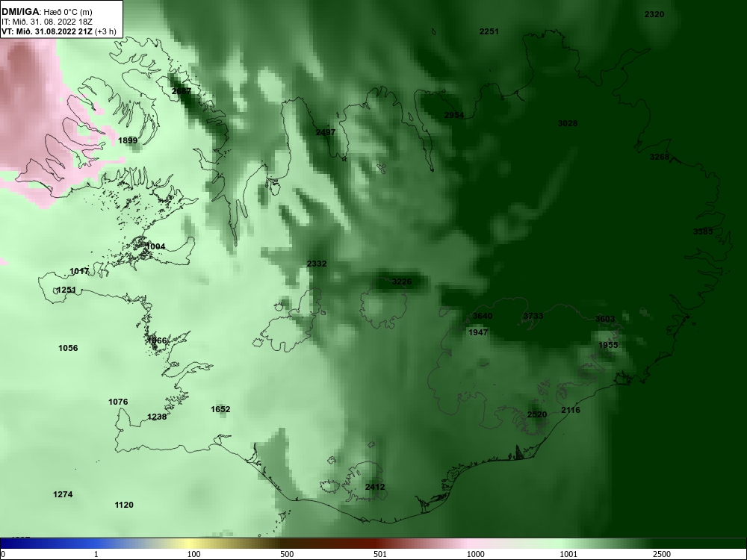The height and width of the screenshot is (560, 747).
Task: Select the 3268 label near east coast
Action: pyautogui.click(x=660, y=157)
